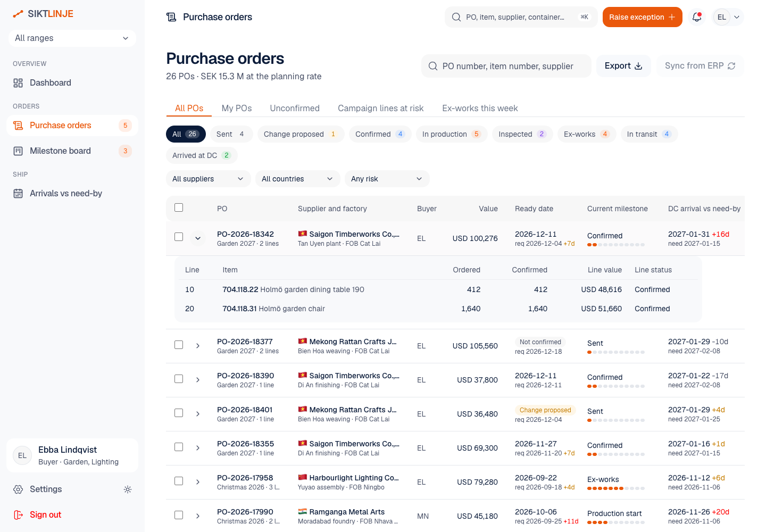Image resolution: width=766 pixels, height=532 pixels.
Task: Open the All ranges dropdown
Action: click(x=72, y=38)
